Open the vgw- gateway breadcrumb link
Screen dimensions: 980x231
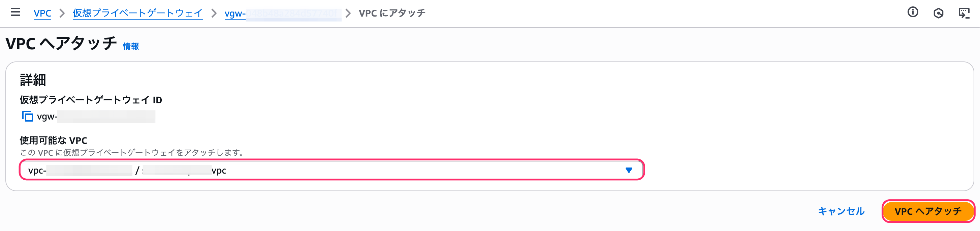click(283, 14)
